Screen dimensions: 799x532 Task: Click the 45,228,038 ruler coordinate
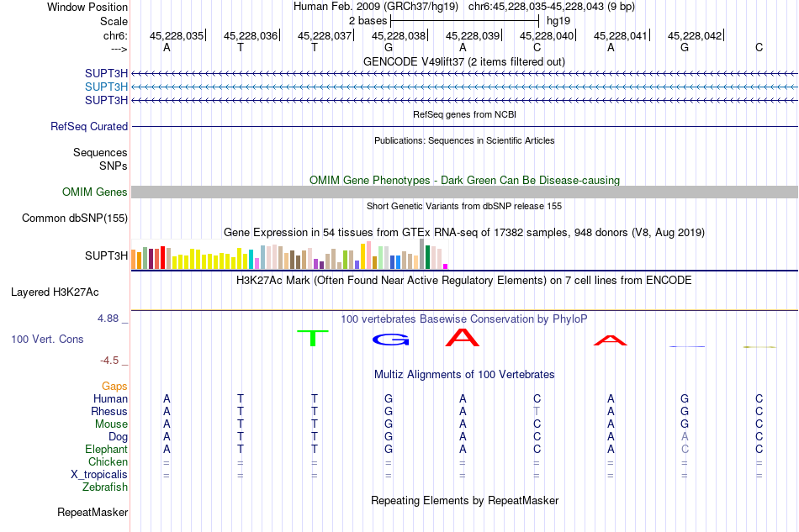click(399, 35)
